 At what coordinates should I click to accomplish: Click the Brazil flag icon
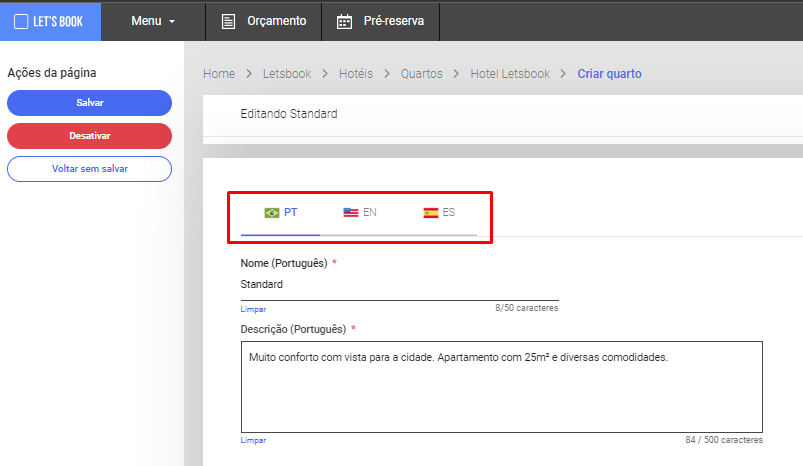pos(272,213)
